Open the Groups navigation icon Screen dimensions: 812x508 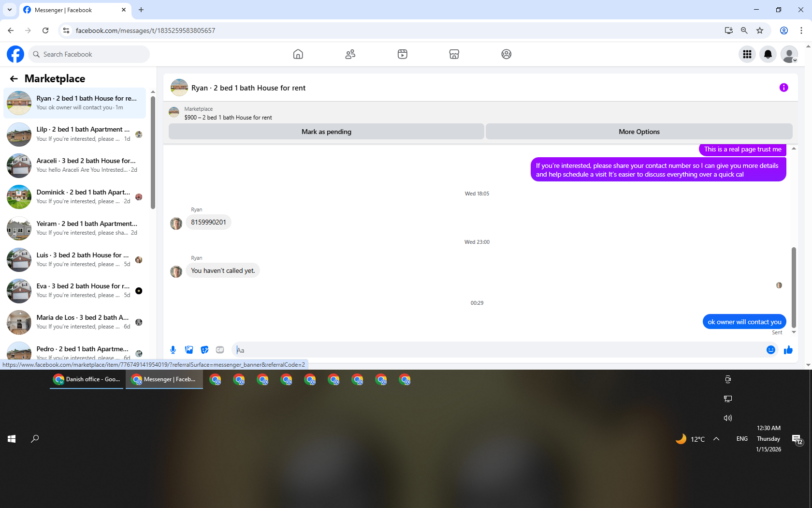[x=507, y=54]
